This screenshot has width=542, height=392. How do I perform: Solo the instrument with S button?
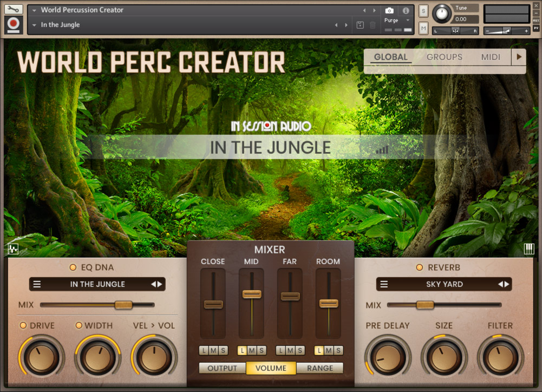coord(423,11)
